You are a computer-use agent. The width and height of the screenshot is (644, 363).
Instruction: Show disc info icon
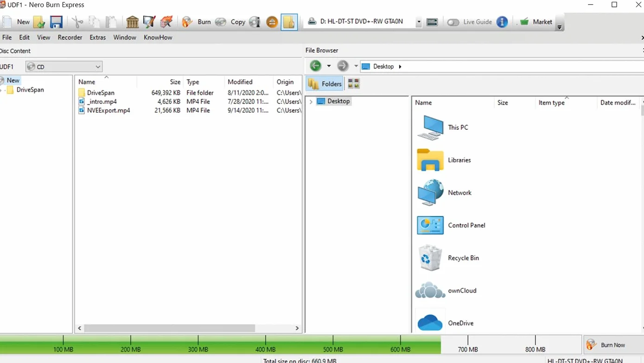pyautogui.click(x=255, y=22)
